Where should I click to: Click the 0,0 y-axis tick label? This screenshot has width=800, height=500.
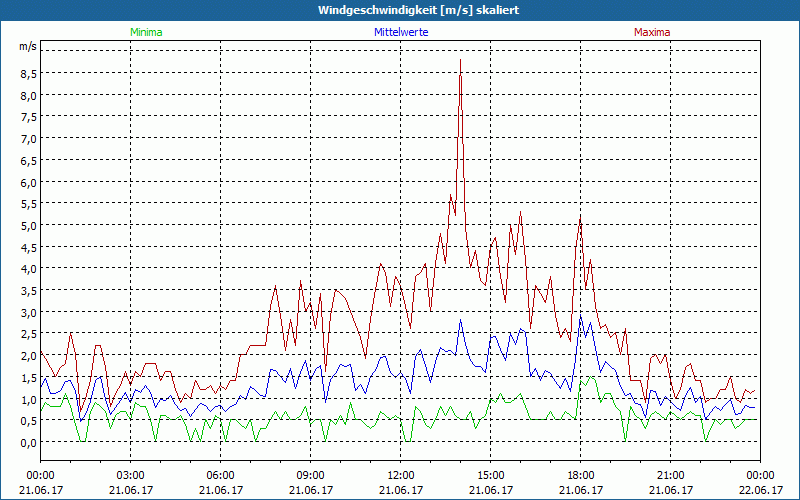click(x=27, y=442)
